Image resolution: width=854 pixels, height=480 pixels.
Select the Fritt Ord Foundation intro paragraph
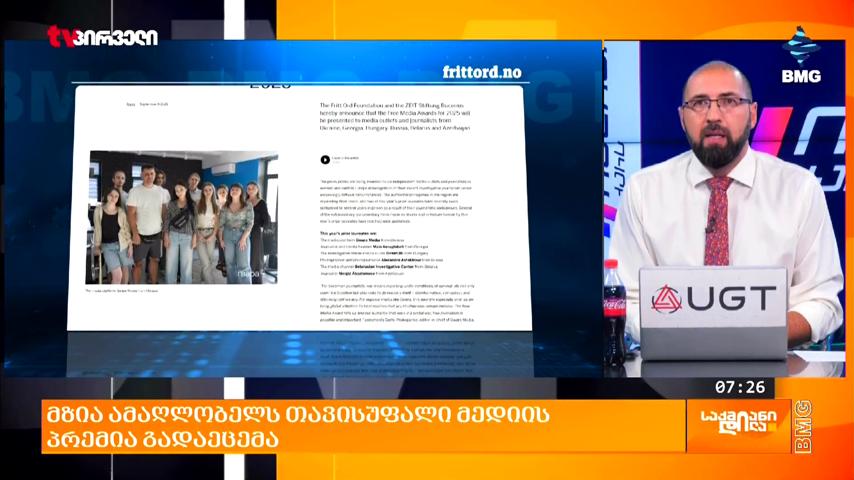point(395,117)
